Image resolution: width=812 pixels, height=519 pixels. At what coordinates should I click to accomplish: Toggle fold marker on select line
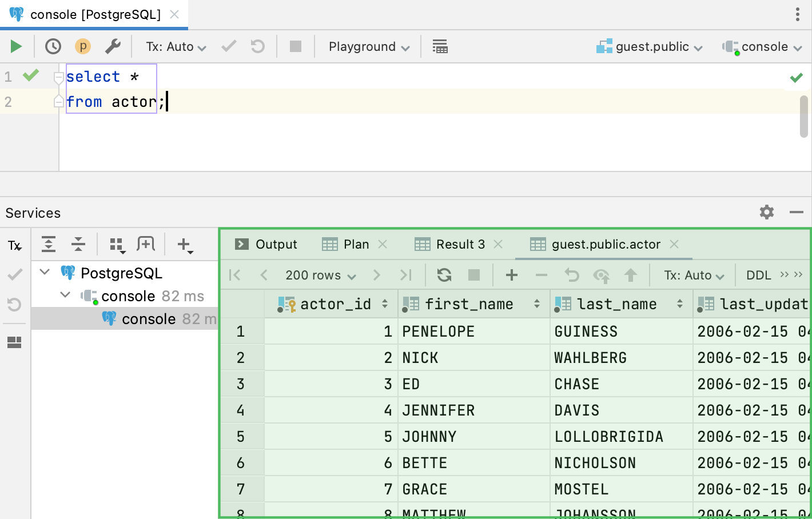click(x=58, y=77)
